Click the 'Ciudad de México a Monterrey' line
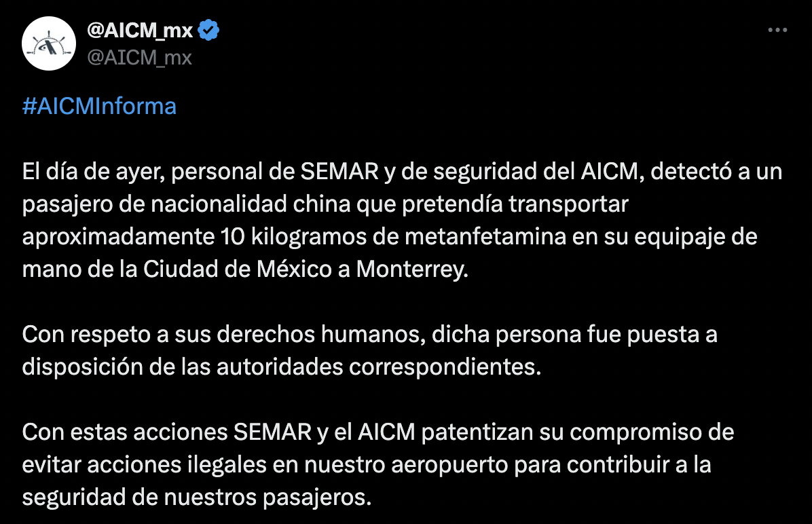 tap(245, 269)
